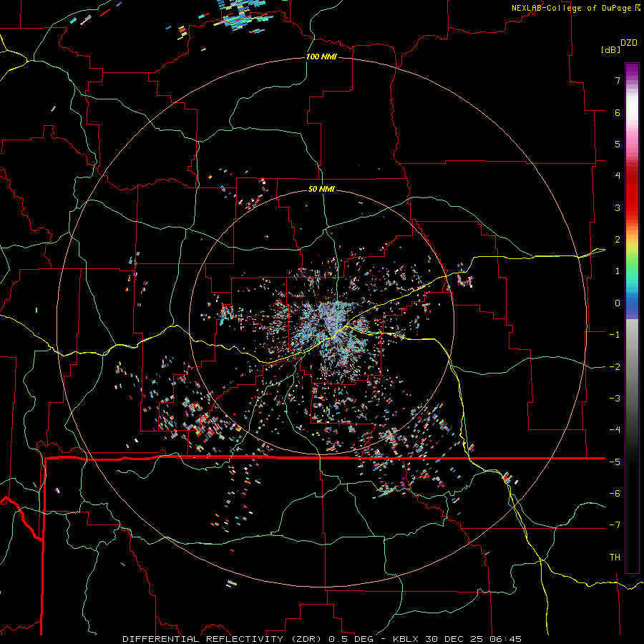Image resolution: width=644 pixels, height=644 pixels.
Task: Select the -5 dB scale label
Action: (615, 462)
